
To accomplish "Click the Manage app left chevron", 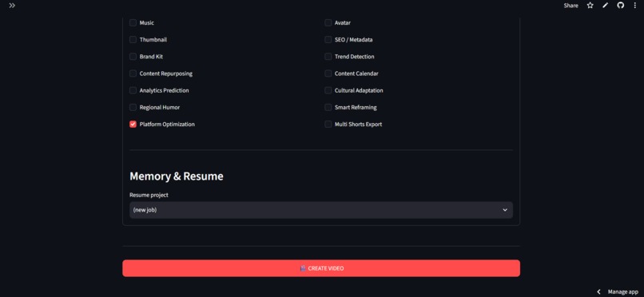I will click(x=598, y=291).
